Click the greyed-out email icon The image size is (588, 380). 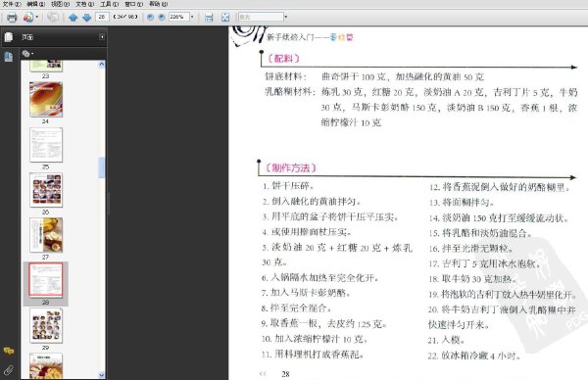point(53,18)
